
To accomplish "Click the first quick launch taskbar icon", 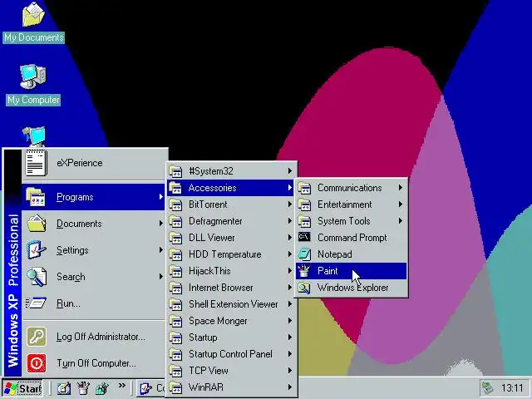I will point(63,388).
